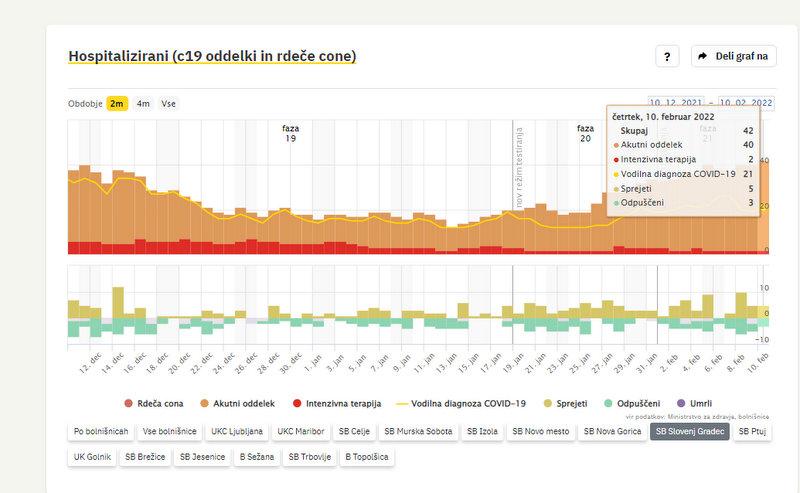Open the Hospitalizirani chart title link
The height and width of the screenshot is (493, 800).
point(211,56)
